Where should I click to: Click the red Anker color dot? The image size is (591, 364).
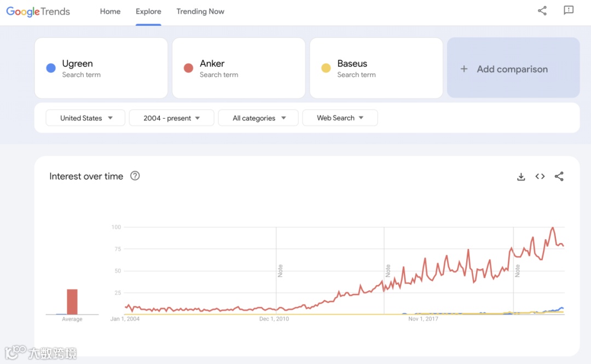[188, 68]
